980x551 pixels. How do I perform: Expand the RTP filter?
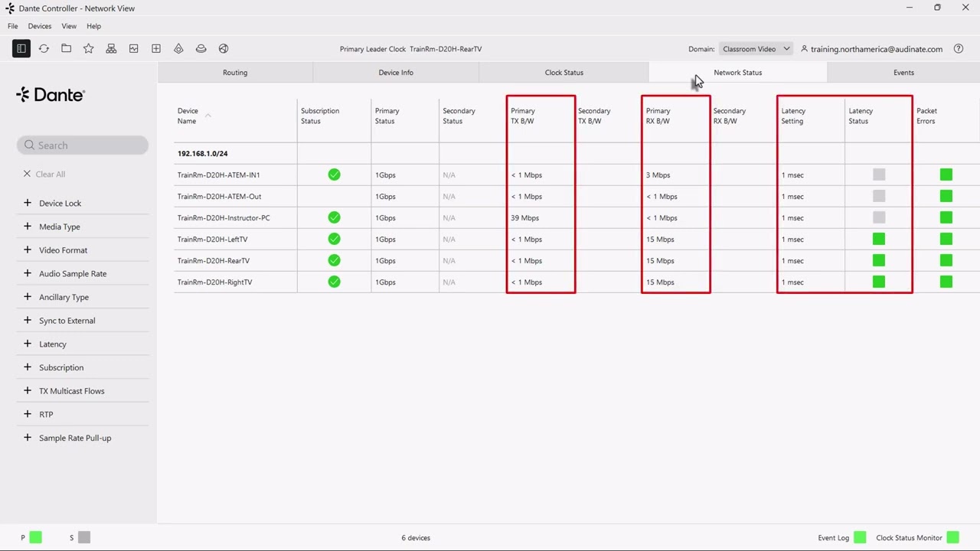[x=28, y=414]
